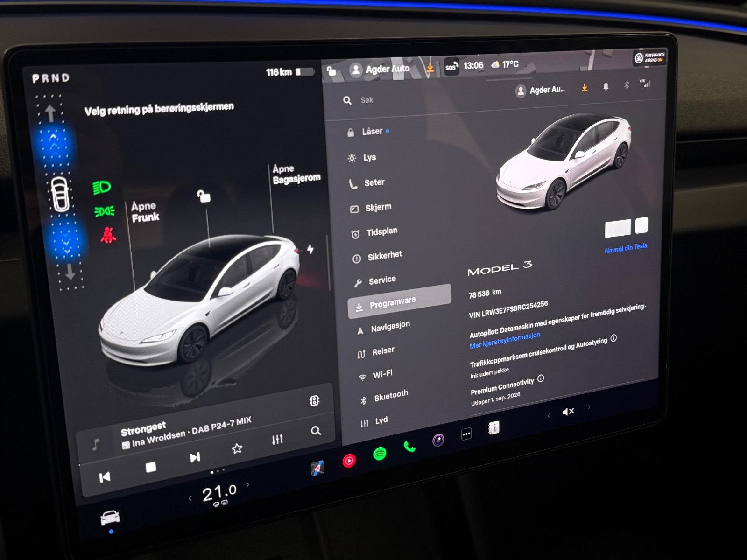The width and height of the screenshot is (747, 560).
Task: Toggle the muted volume icon
Action: [x=568, y=411]
